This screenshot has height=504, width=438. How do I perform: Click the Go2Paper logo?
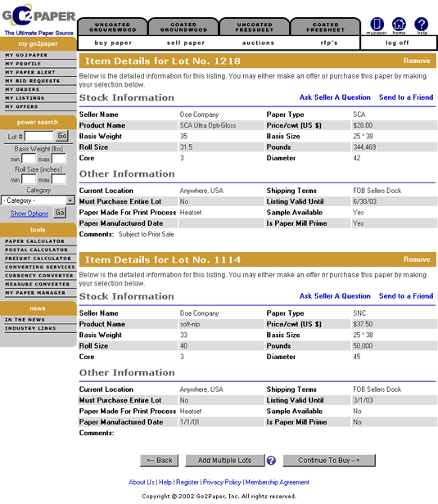[38, 20]
